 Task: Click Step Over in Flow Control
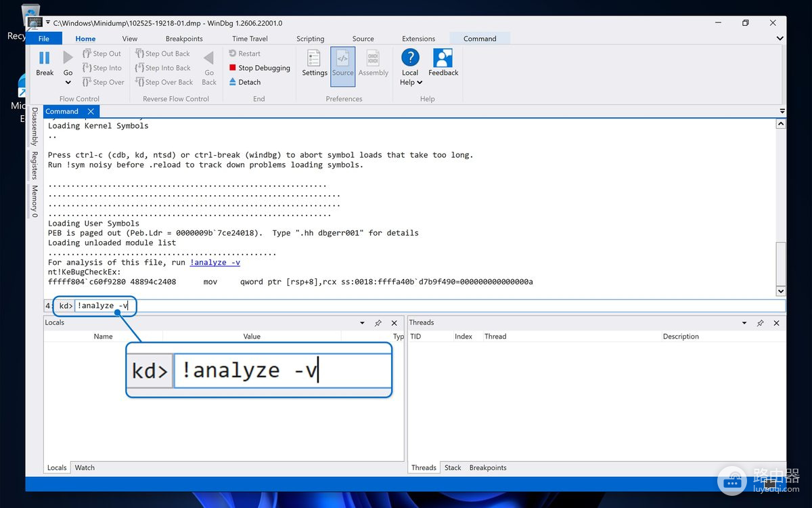point(104,82)
